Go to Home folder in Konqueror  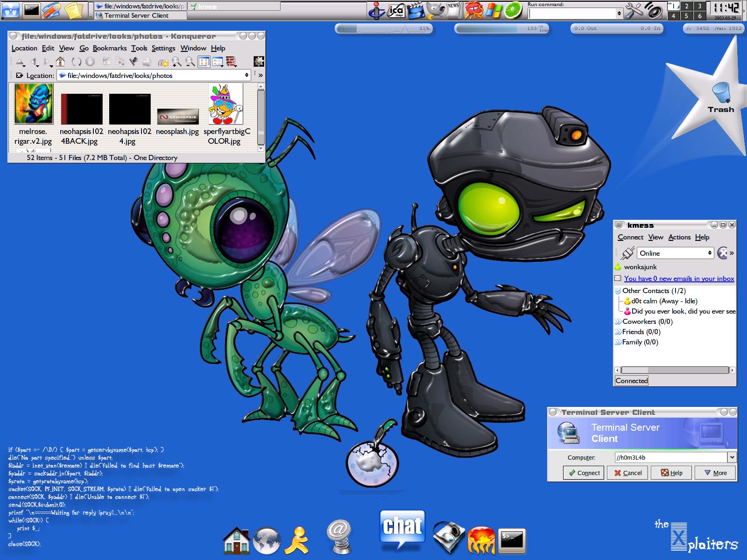[x=60, y=62]
